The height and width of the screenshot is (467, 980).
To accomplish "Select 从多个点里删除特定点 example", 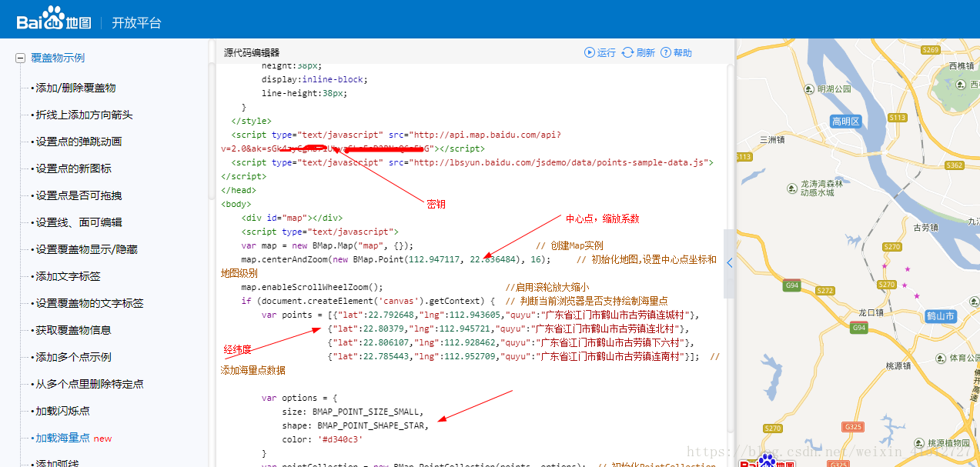I will click(x=89, y=384).
